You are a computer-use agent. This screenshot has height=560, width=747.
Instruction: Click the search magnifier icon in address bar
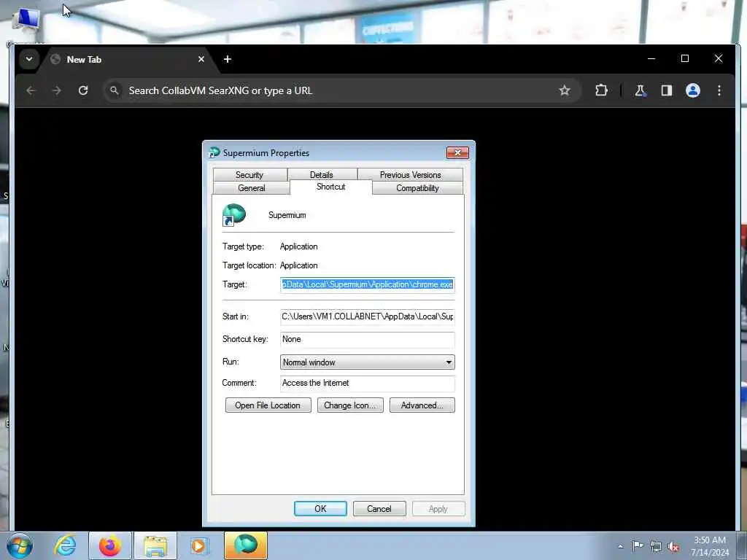point(115,90)
